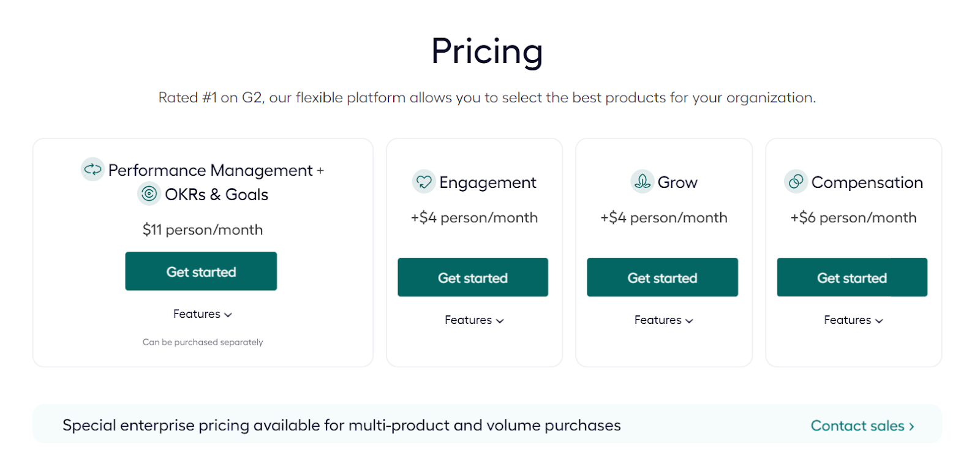The image size is (980, 450).
Task: Click the arrow chevron next to Contact sales
Action: pos(911,426)
